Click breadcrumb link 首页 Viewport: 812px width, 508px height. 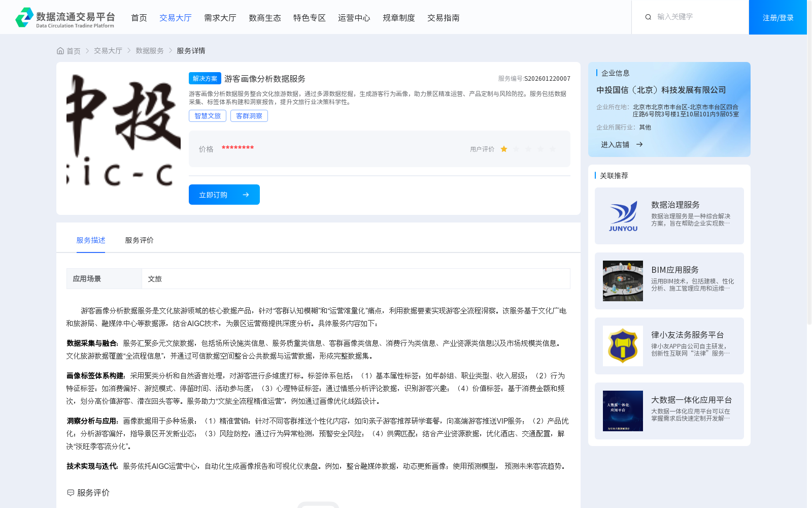click(x=74, y=51)
